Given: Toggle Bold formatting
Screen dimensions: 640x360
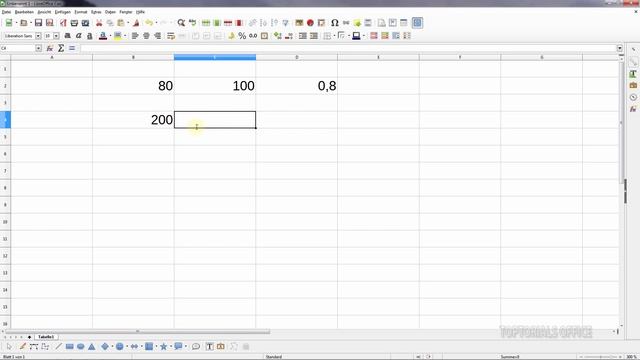Looking at the screenshot, I should coord(68,36).
